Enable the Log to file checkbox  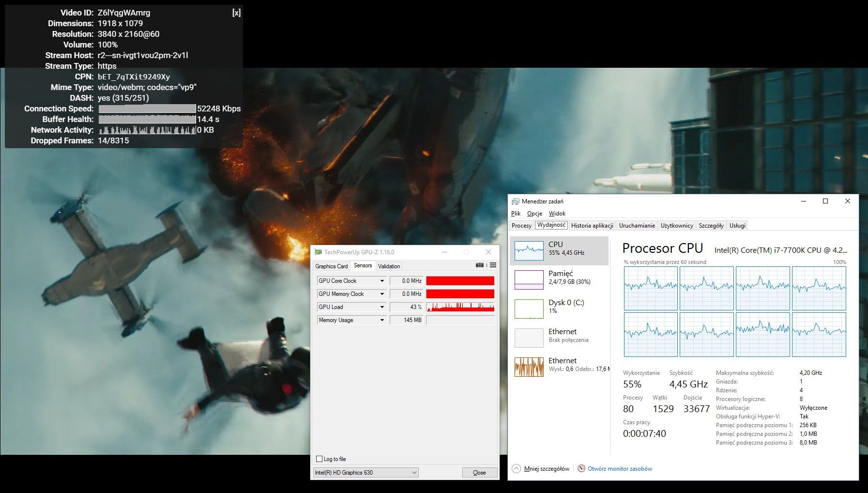319,459
